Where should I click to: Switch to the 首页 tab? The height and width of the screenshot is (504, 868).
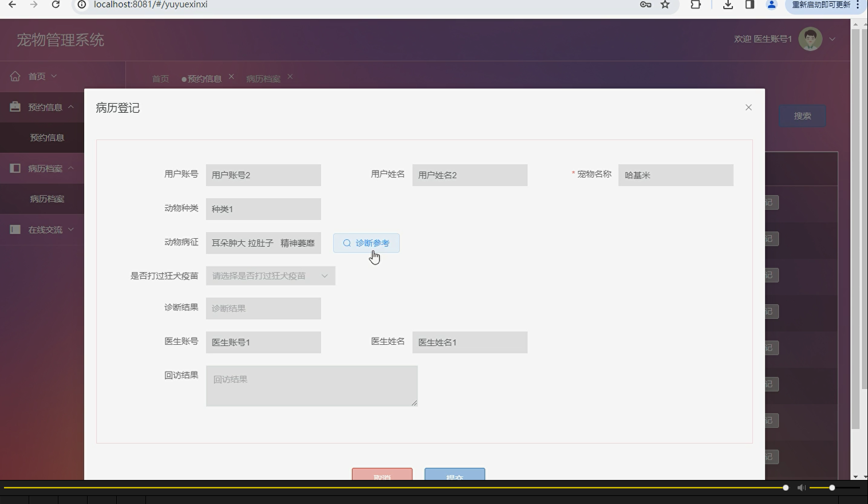point(160,78)
